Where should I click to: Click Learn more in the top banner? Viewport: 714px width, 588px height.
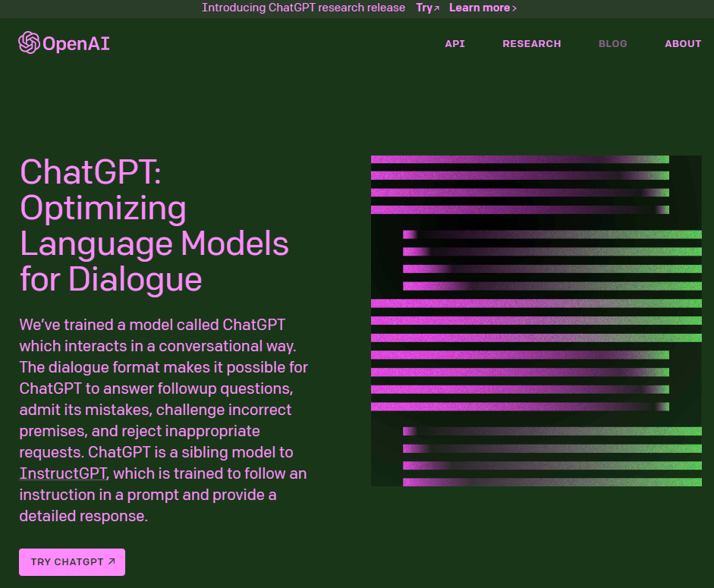pyautogui.click(x=483, y=8)
